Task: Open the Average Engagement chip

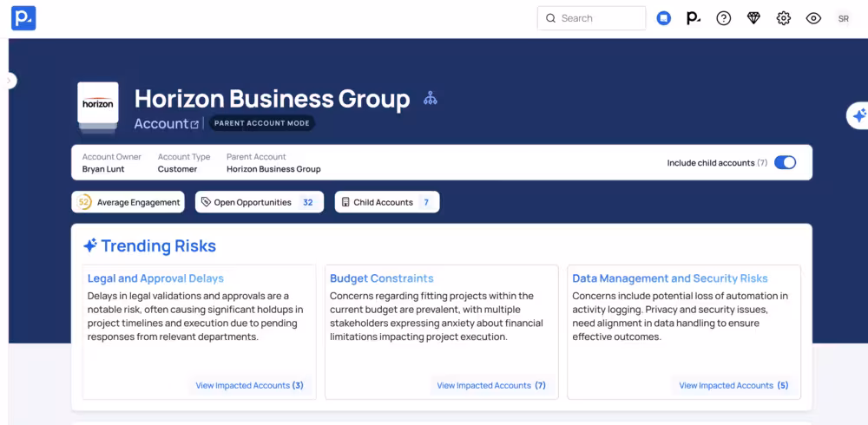Action: tap(128, 202)
